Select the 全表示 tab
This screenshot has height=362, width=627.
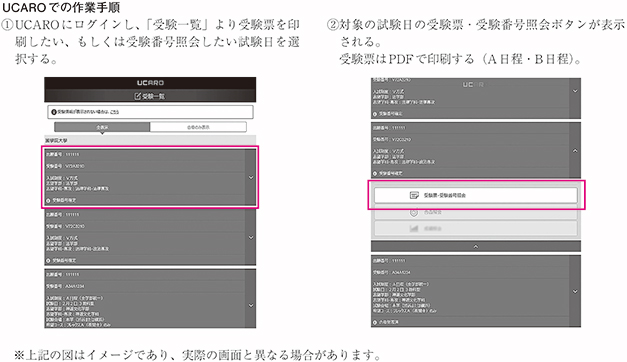[x=102, y=127]
